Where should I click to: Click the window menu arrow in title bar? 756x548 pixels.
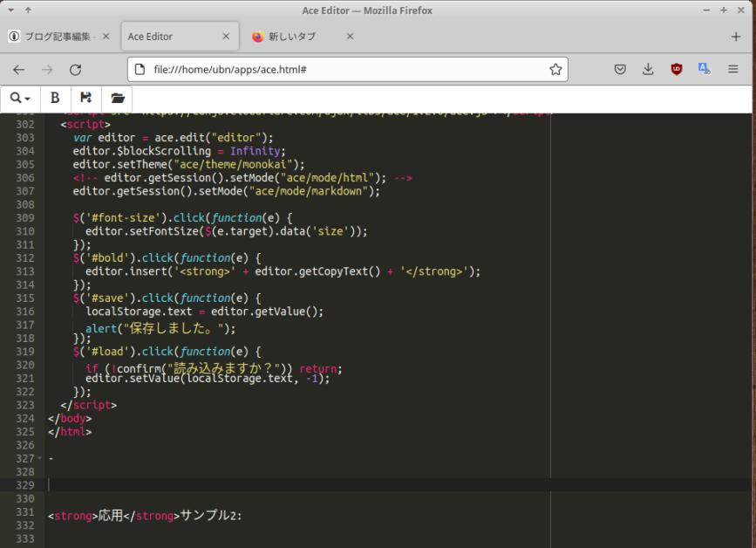click(x=10, y=10)
